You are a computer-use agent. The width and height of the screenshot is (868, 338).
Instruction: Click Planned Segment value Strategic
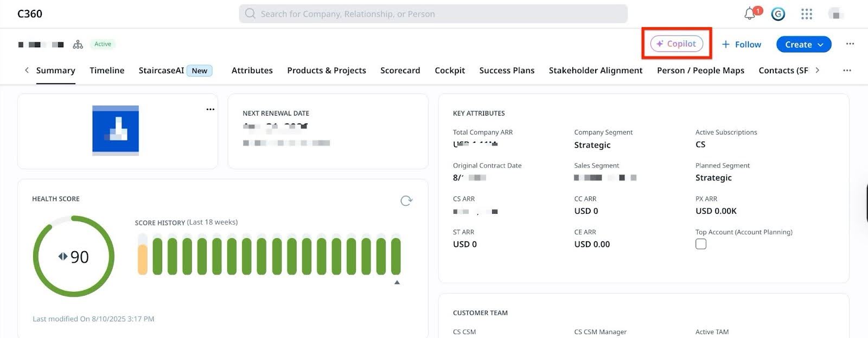[x=713, y=178]
